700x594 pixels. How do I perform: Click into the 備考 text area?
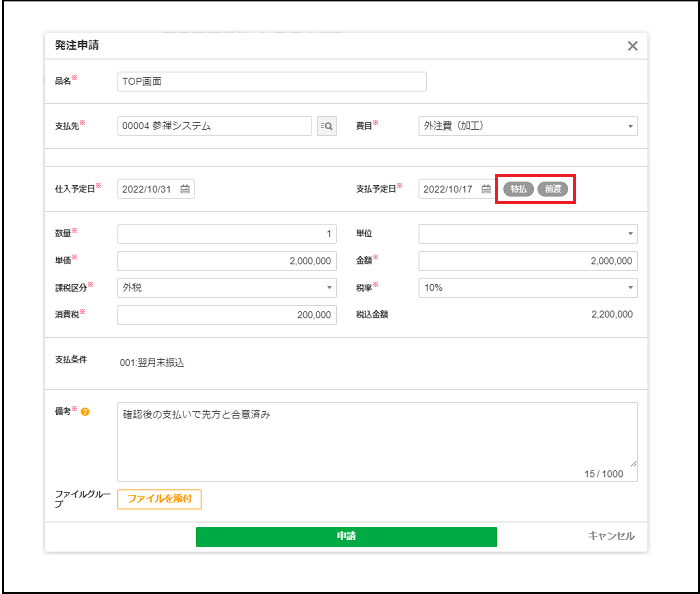[378, 442]
